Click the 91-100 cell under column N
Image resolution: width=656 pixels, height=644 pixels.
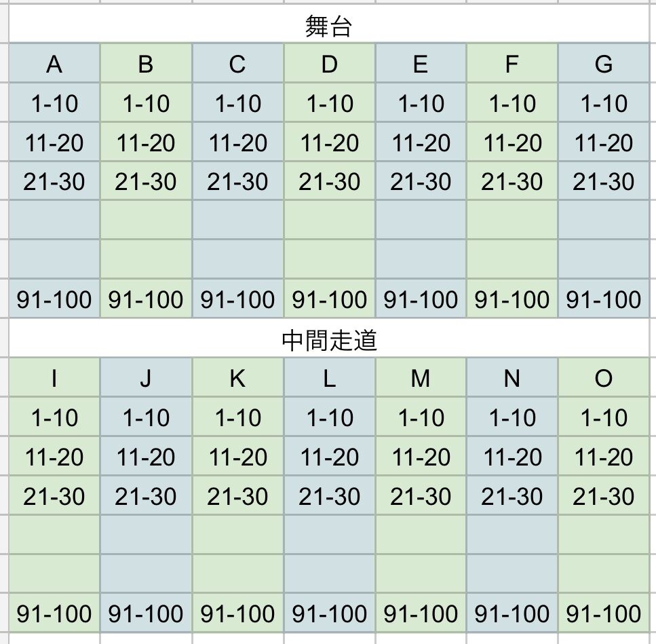[512, 613]
